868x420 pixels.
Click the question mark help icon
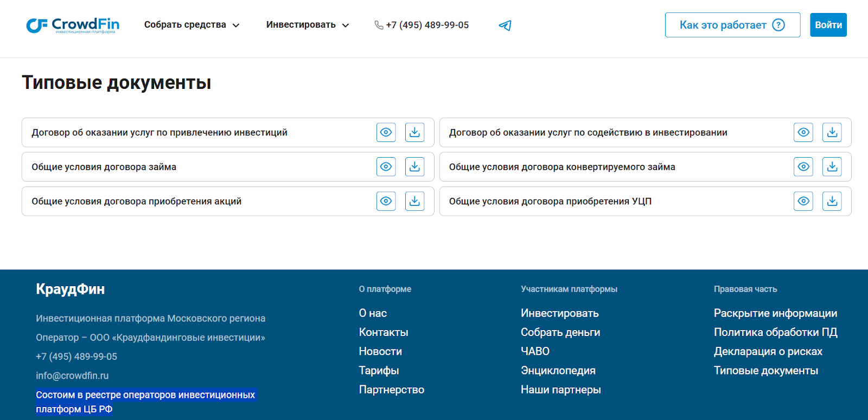coord(778,25)
